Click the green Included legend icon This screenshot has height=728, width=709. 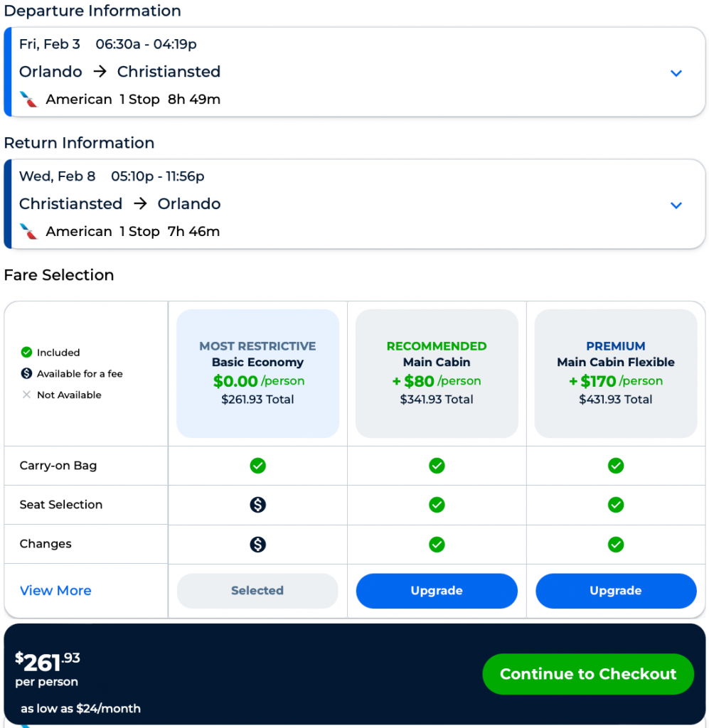pyautogui.click(x=27, y=353)
